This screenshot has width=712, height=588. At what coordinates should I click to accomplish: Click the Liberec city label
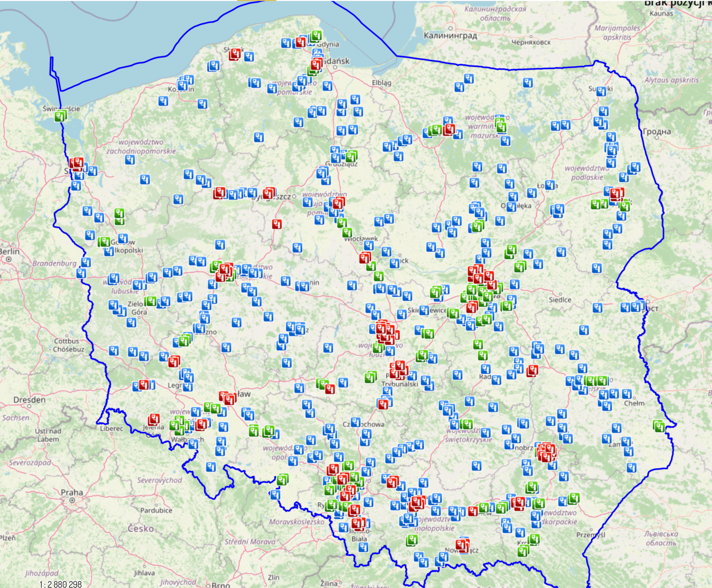pyautogui.click(x=111, y=428)
